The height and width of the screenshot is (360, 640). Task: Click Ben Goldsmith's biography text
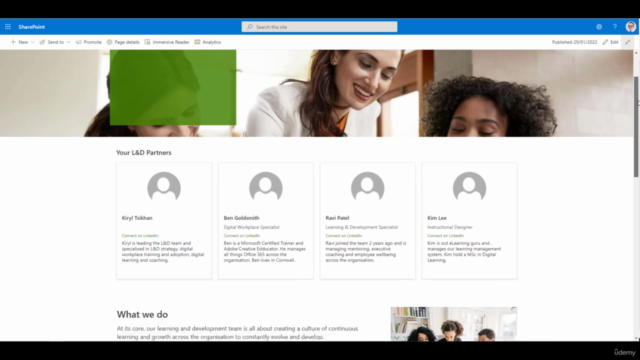tap(264, 251)
